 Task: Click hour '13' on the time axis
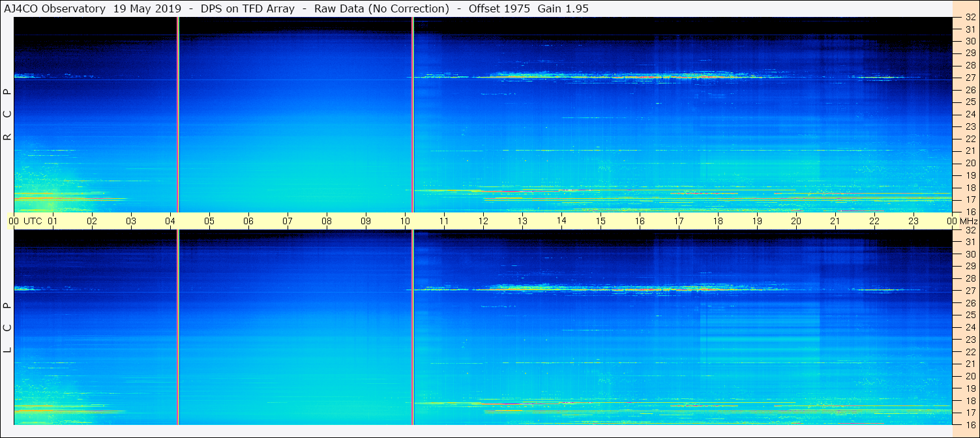[x=522, y=222]
